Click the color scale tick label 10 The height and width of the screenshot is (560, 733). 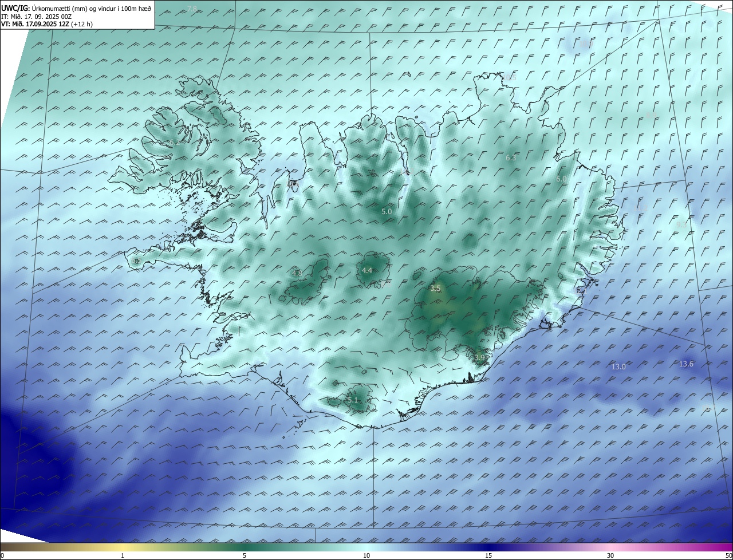(x=366, y=555)
